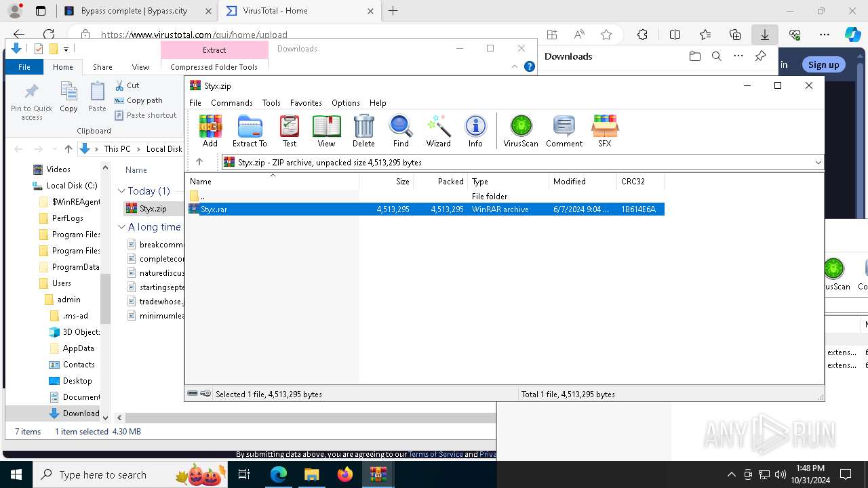This screenshot has height=488, width=868.
Task: Click Copy path in ribbon
Action: click(x=138, y=100)
